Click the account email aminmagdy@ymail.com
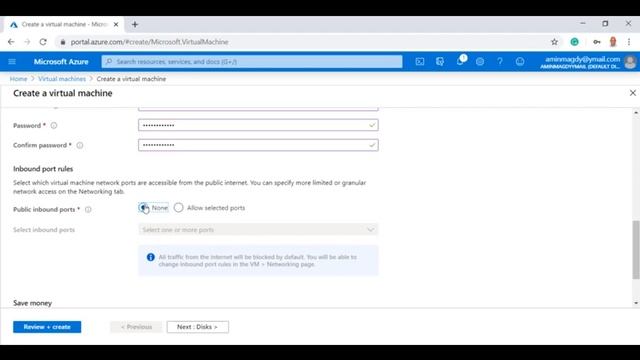Image resolution: width=640 pixels, height=360 pixels. (582, 59)
